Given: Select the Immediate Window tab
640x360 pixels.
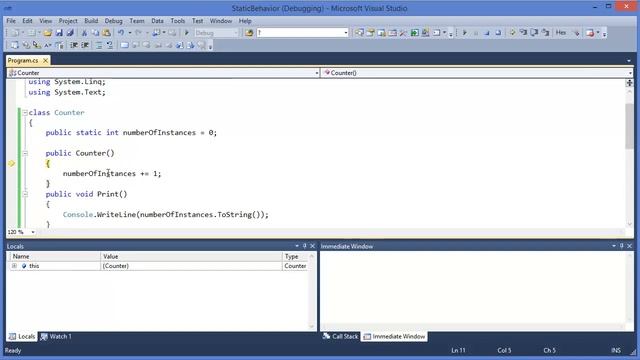Looking at the screenshot, I should 394,337.
